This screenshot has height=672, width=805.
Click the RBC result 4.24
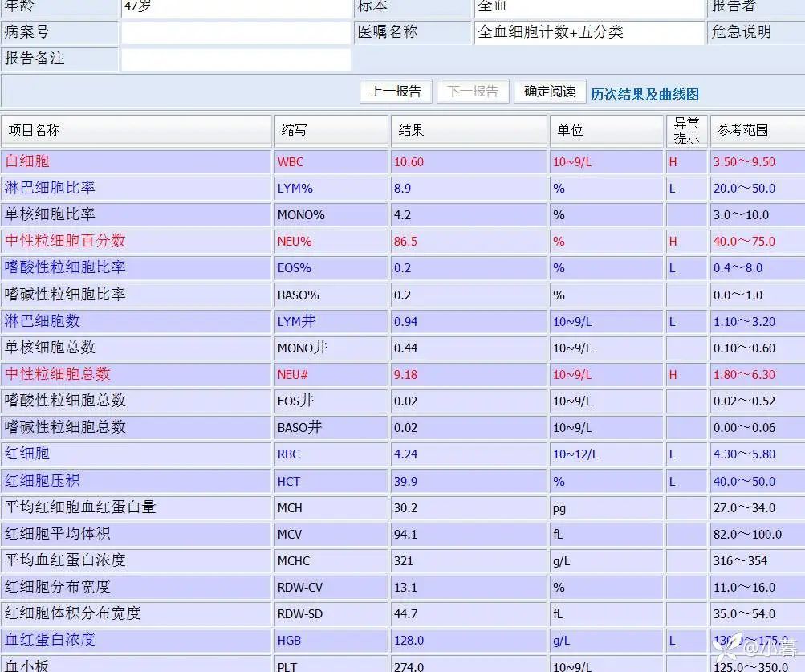(405, 454)
